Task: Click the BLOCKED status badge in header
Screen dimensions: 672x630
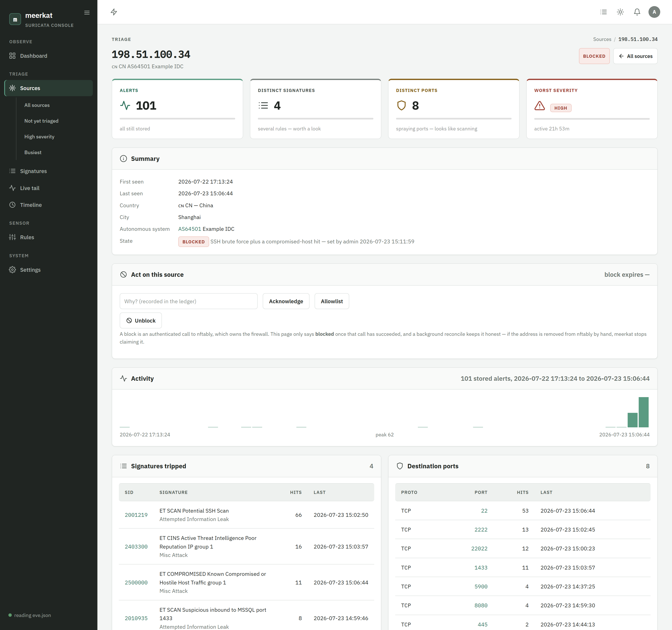Action: [594, 56]
